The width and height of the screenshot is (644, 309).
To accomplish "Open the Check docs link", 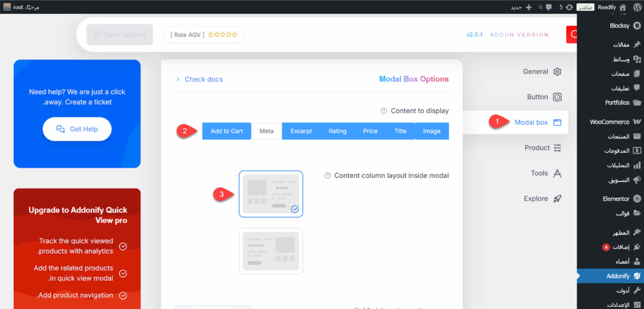I will click(199, 79).
